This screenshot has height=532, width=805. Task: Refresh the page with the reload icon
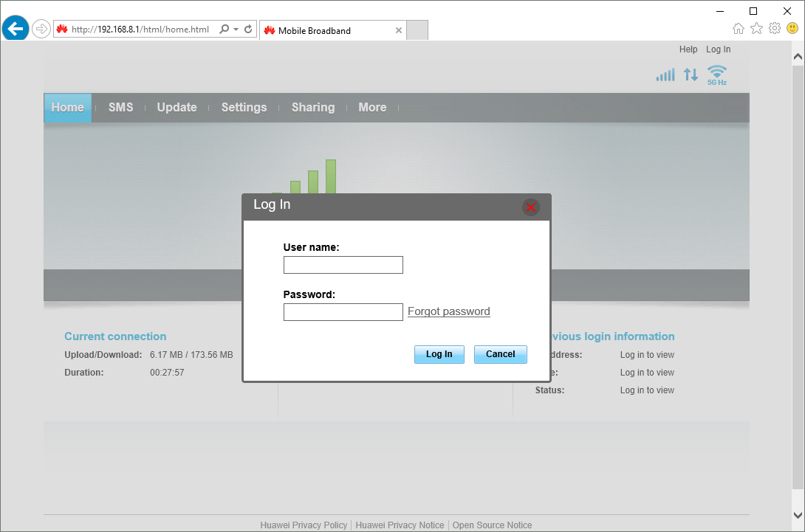249,30
